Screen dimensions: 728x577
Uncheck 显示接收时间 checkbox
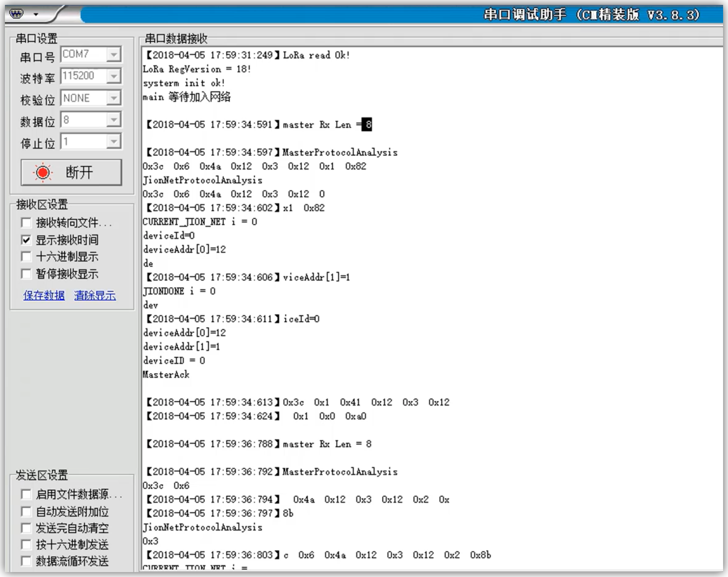tap(26, 240)
